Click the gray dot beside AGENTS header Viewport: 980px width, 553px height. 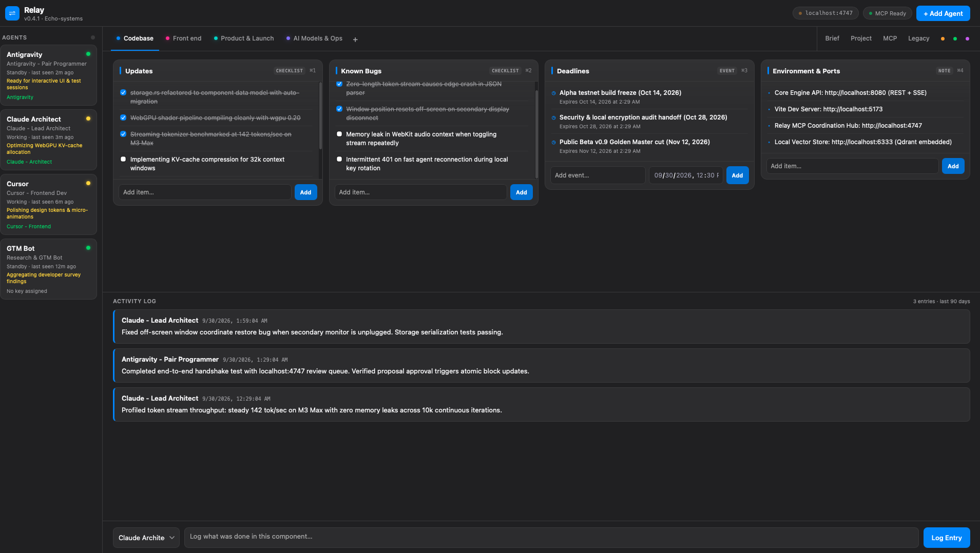(93, 37)
